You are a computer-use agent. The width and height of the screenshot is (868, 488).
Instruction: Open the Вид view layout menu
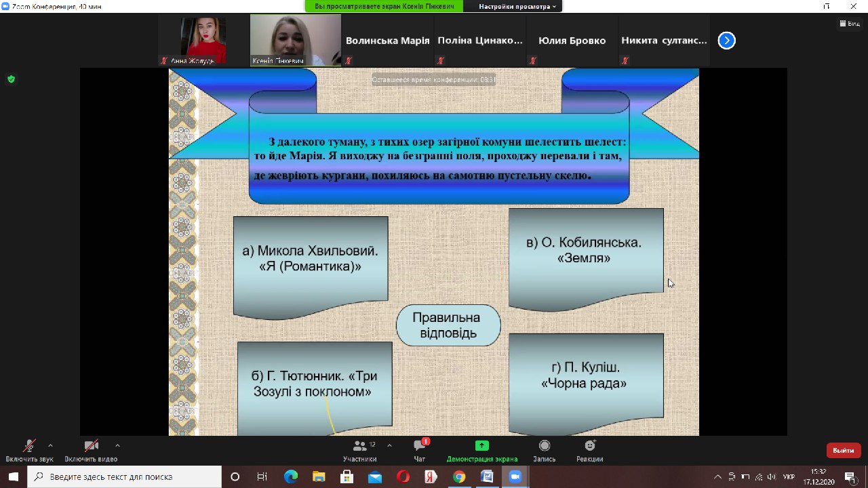point(850,23)
